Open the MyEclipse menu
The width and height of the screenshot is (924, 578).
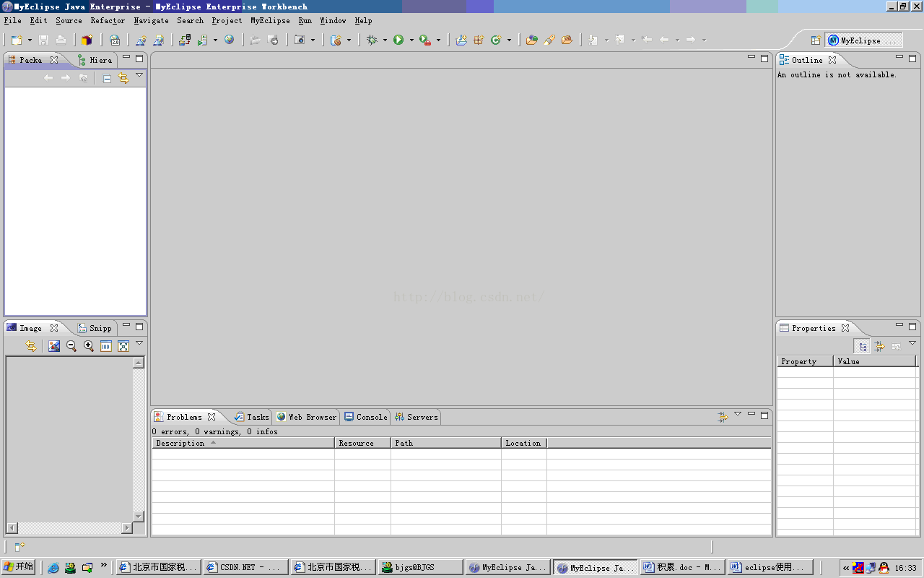coord(270,20)
